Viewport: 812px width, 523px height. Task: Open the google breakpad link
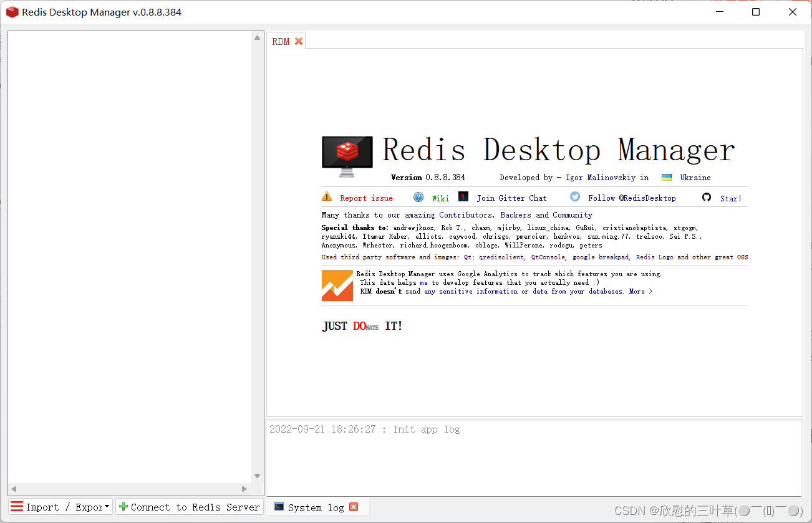pyautogui.click(x=601, y=257)
